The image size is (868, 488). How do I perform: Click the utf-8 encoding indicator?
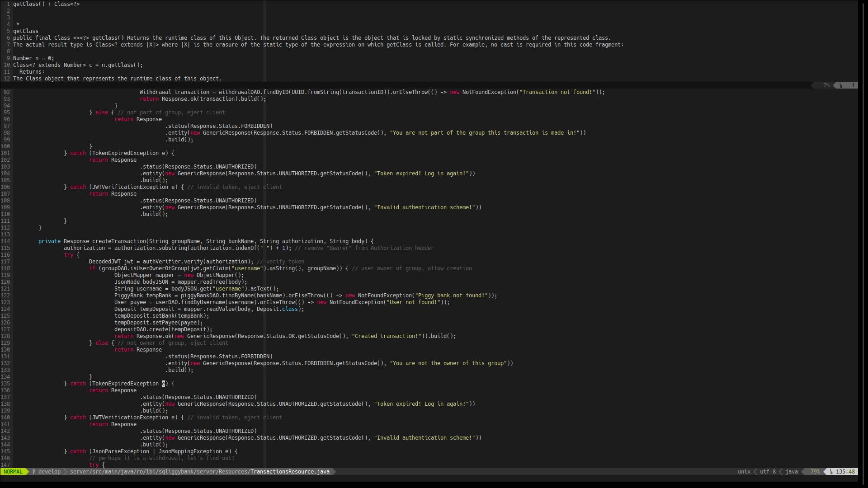tap(768, 472)
